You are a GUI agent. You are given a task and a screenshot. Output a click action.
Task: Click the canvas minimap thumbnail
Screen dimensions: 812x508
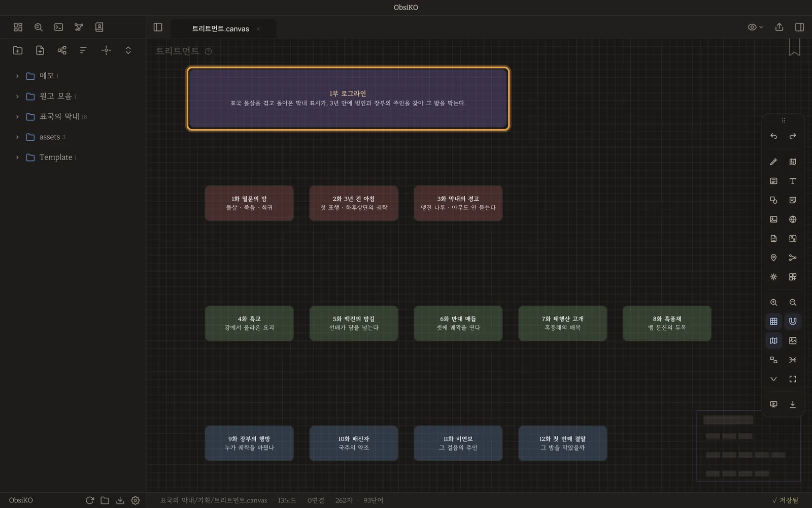click(x=749, y=446)
